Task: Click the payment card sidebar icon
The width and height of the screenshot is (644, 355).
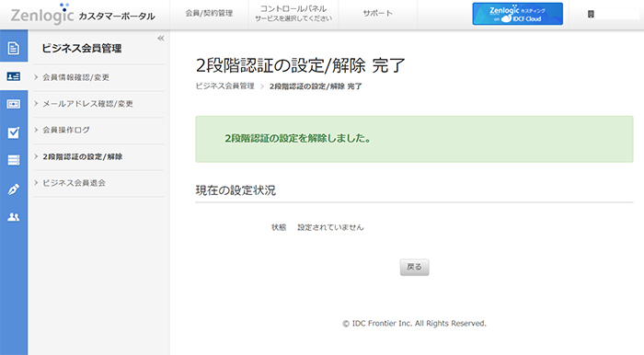Action: tap(14, 104)
